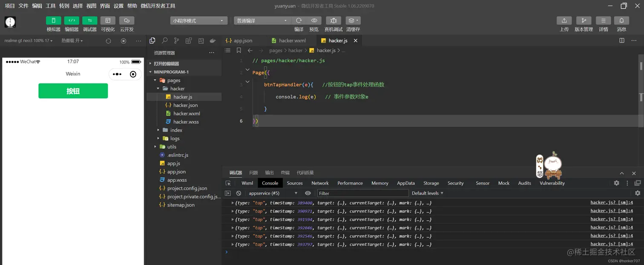Toggle the 编辑器 editor panel button
Screen dimensions: 644x265
tap(72, 20)
